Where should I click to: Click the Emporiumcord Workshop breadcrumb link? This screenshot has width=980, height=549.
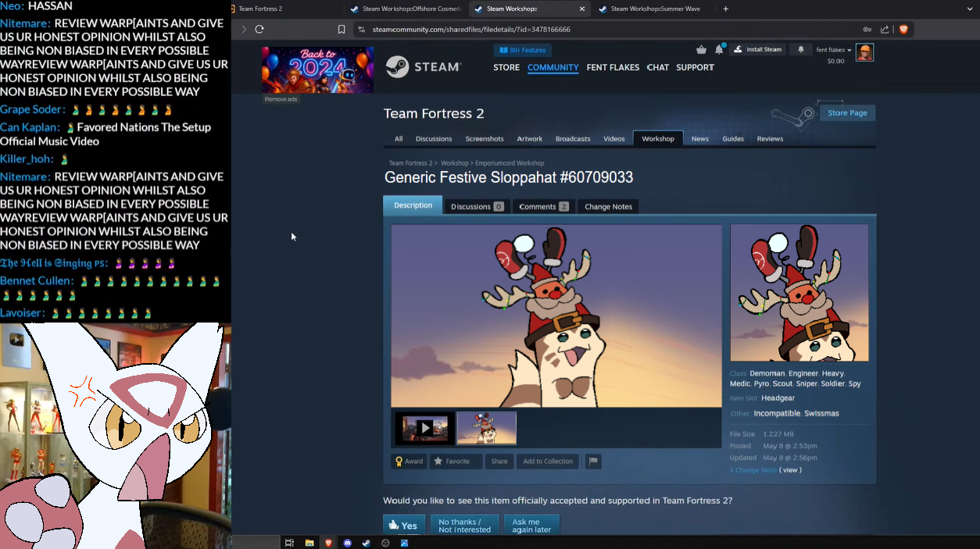click(x=509, y=163)
